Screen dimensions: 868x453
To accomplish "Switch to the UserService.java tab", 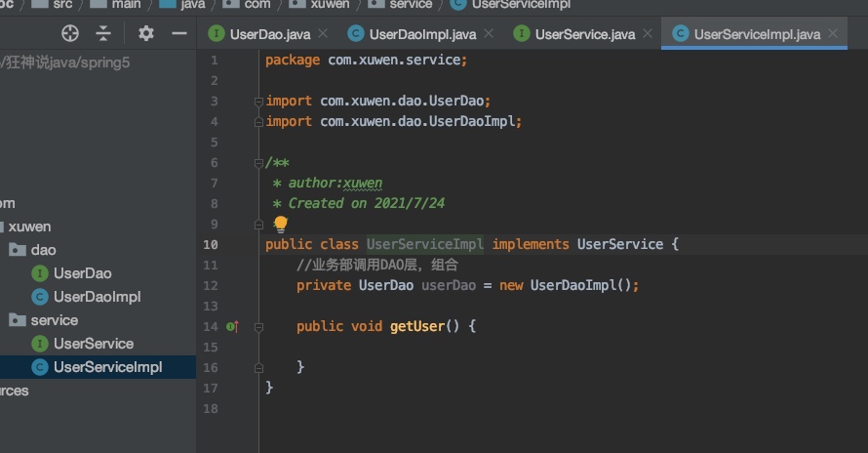I will click(x=584, y=34).
